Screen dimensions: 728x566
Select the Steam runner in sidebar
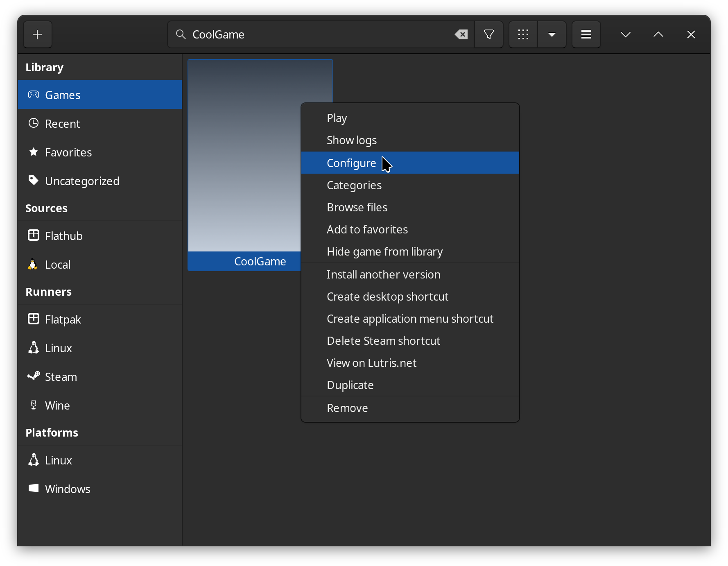point(61,377)
